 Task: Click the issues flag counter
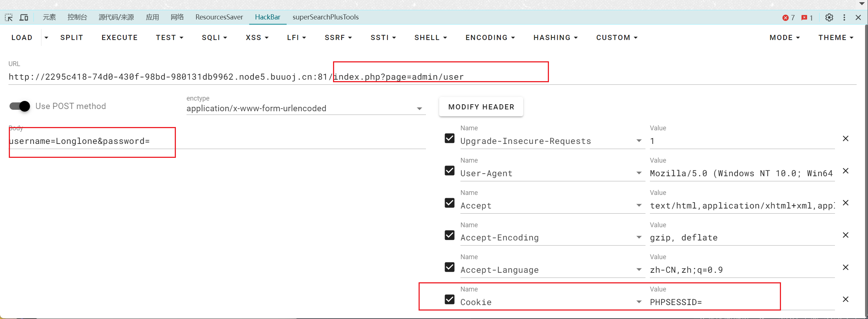(x=807, y=18)
